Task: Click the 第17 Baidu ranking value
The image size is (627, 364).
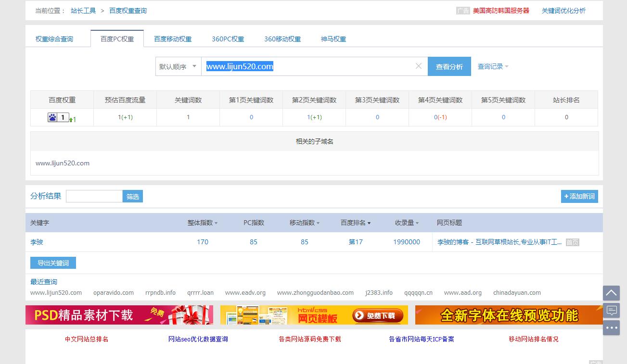Action: 356,242
